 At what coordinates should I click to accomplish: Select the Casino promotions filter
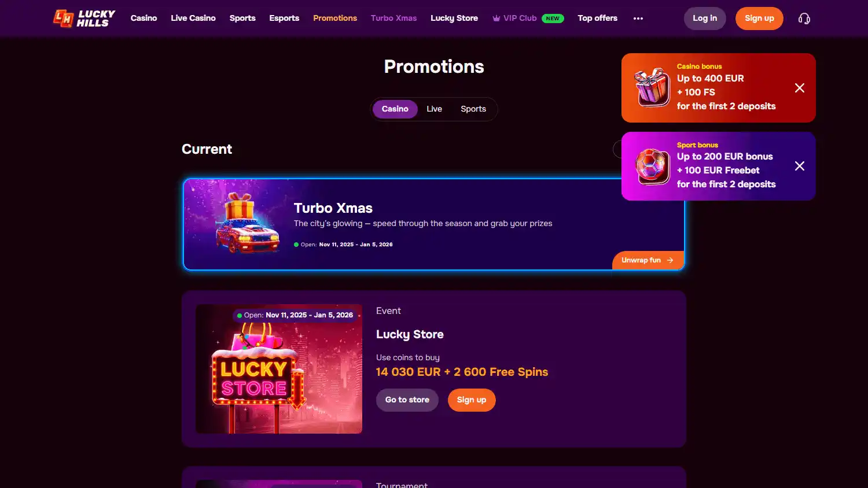click(x=395, y=109)
